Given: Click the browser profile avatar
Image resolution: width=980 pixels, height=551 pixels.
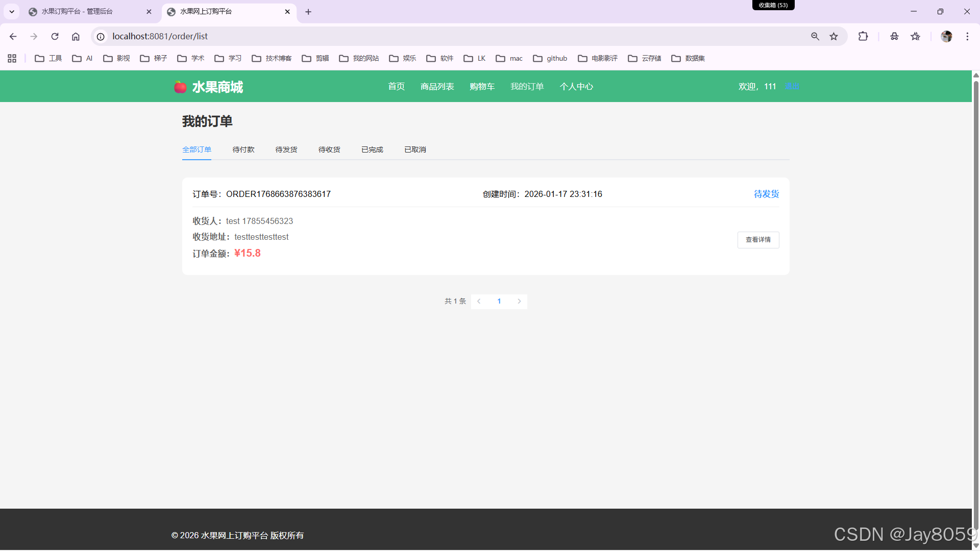Looking at the screenshot, I should 946,36.
